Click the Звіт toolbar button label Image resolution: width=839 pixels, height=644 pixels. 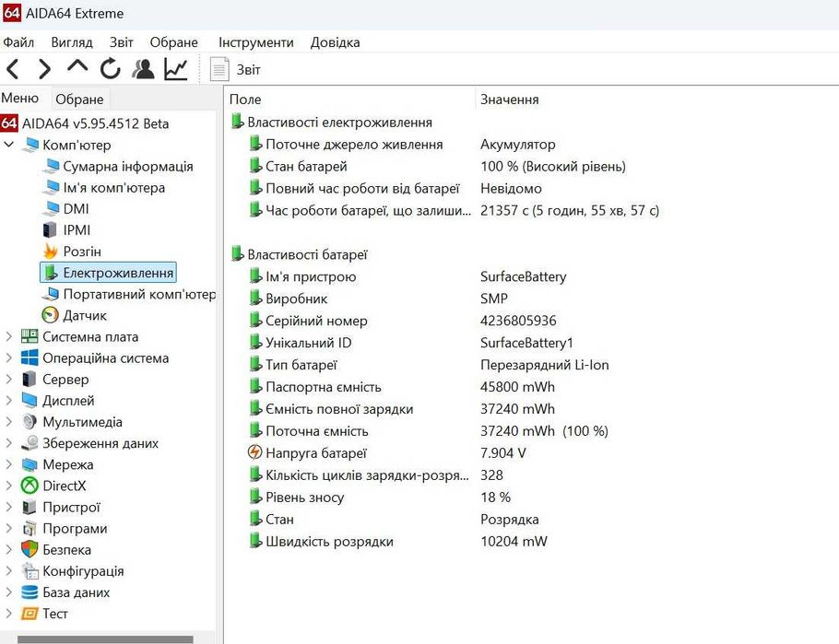pyautogui.click(x=249, y=69)
